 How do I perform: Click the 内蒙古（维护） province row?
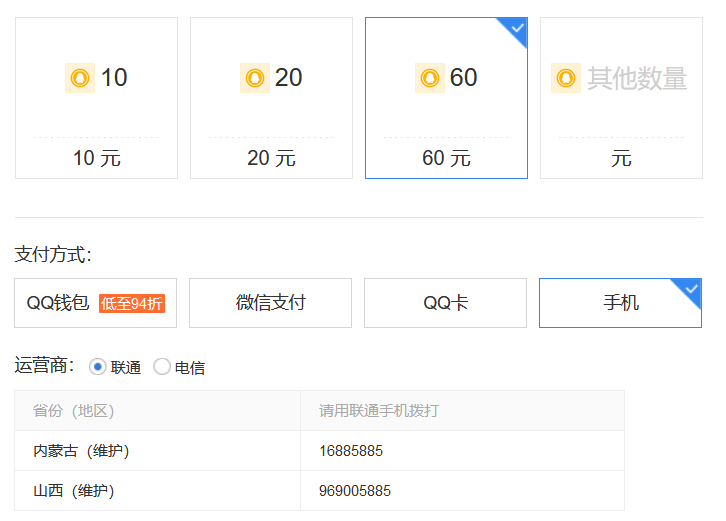81,451
